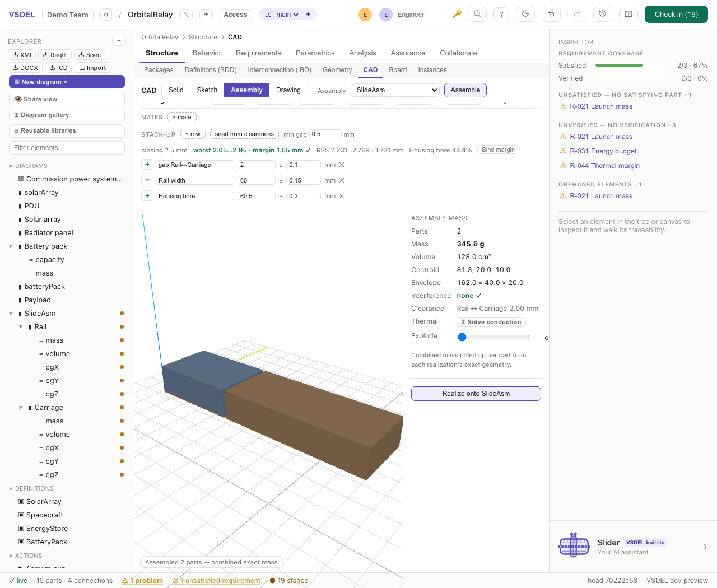Open Share view eye button
Viewport: 717px width, 588px height.
[x=67, y=99]
